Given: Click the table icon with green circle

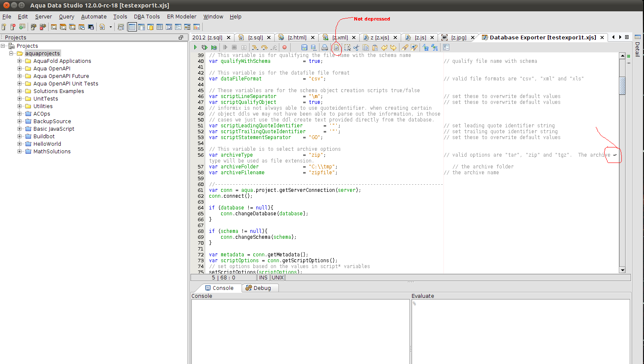Looking at the screenshot, I should [22, 27].
